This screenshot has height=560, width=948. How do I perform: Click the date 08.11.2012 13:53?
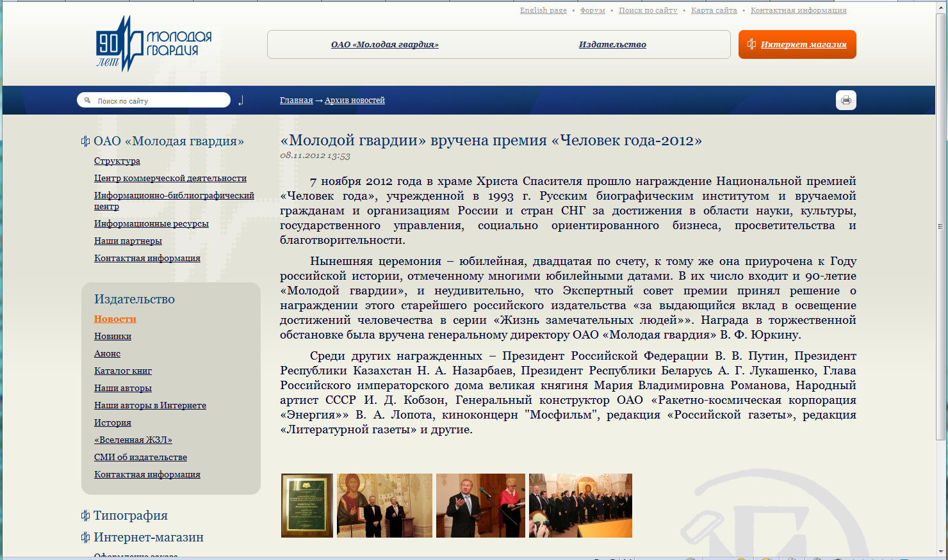click(315, 156)
